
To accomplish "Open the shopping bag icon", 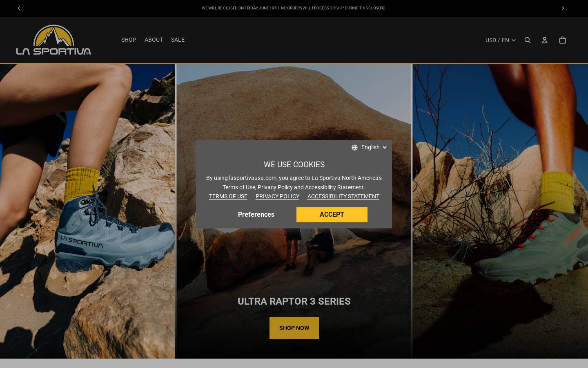I will click(563, 40).
